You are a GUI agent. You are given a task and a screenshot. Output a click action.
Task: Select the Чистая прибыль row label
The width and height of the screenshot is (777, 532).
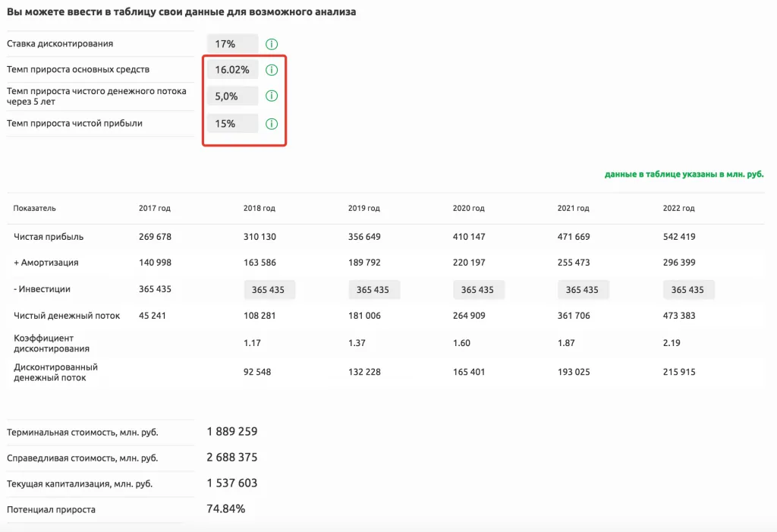click(x=49, y=237)
